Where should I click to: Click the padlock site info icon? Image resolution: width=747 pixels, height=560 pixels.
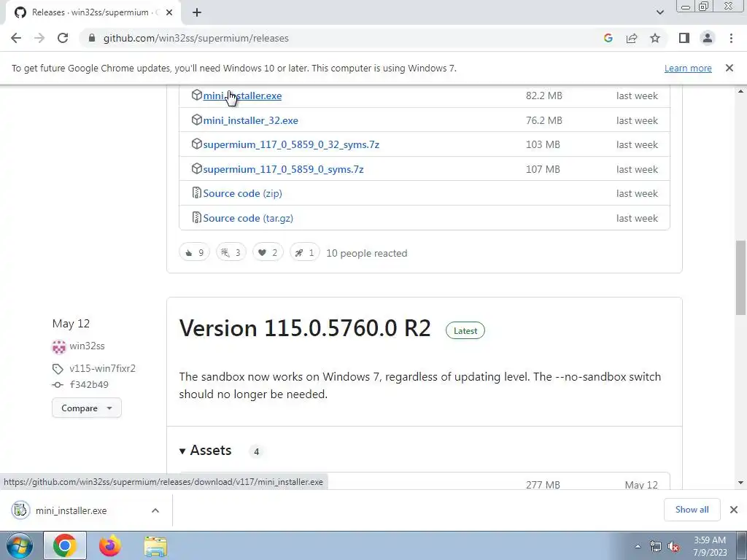[92, 38]
